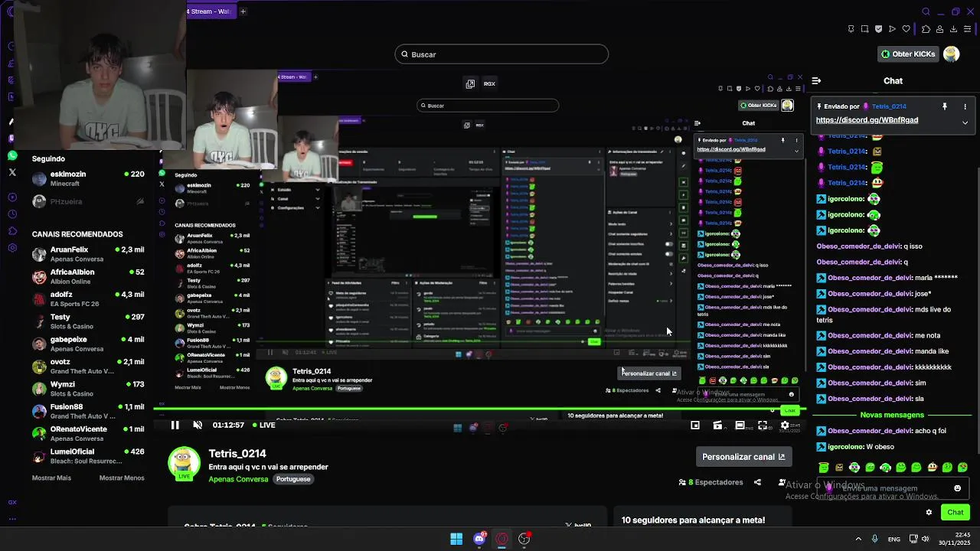This screenshot has height=551, width=980.
Task: Open the adolfz EA Sports FC channel
Action: [x=88, y=298]
